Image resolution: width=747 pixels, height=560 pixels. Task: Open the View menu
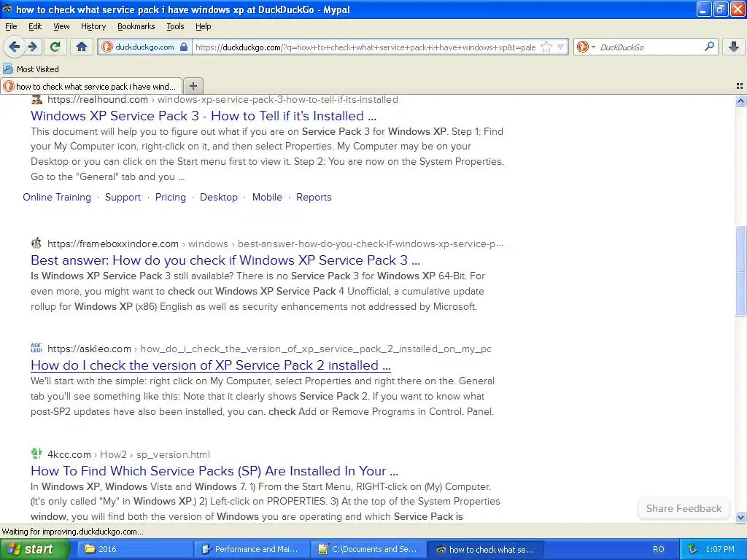tap(61, 26)
